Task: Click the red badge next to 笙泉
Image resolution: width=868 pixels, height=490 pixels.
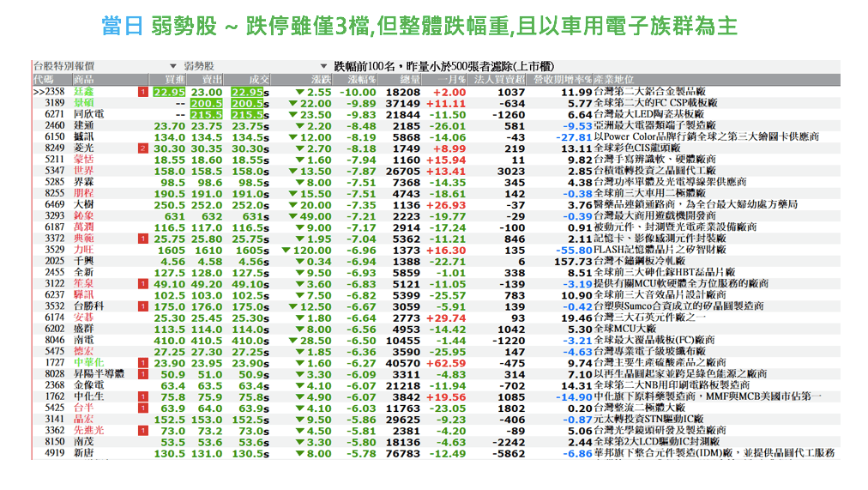Action: [x=142, y=283]
